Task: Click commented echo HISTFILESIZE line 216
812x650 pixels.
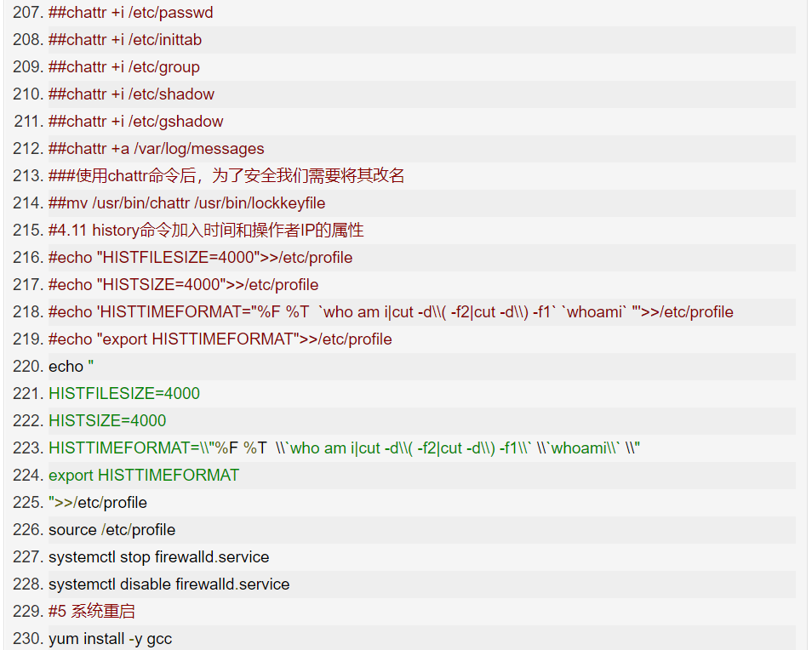Action: click(x=200, y=258)
